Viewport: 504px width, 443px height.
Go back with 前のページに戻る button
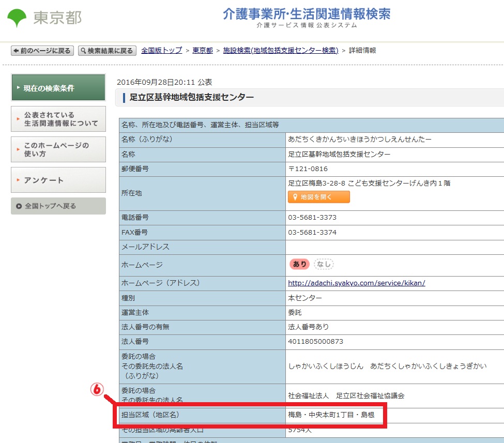(x=42, y=51)
